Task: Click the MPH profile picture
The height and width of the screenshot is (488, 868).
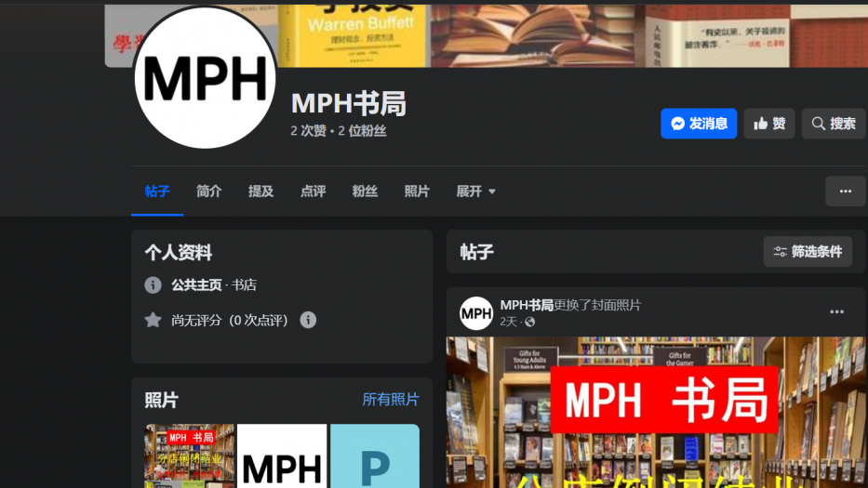Action: click(206, 78)
